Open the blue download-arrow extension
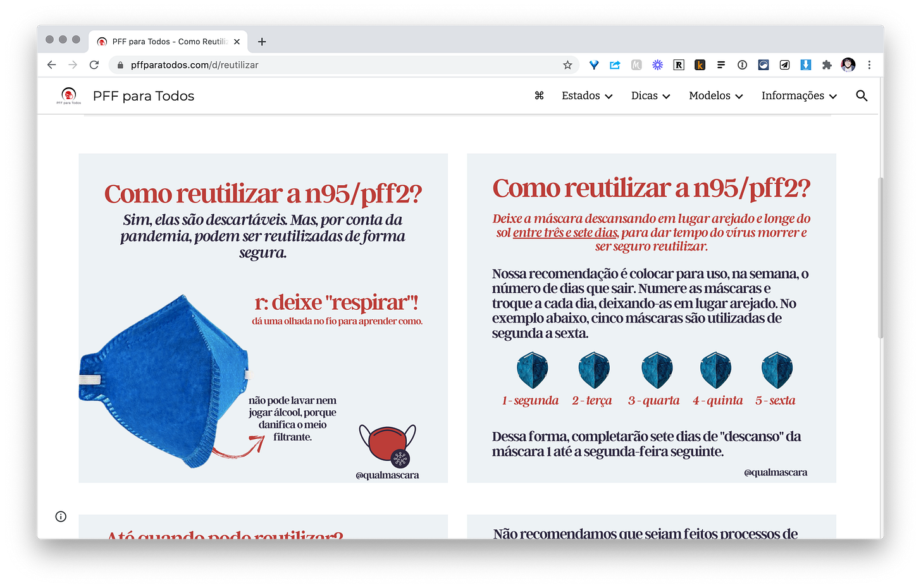921x588 pixels. tap(806, 65)
